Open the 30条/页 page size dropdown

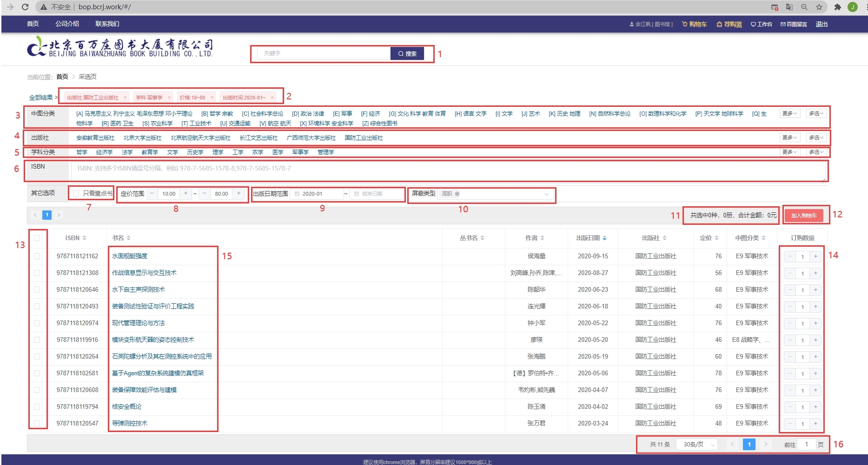click(697, 445)
